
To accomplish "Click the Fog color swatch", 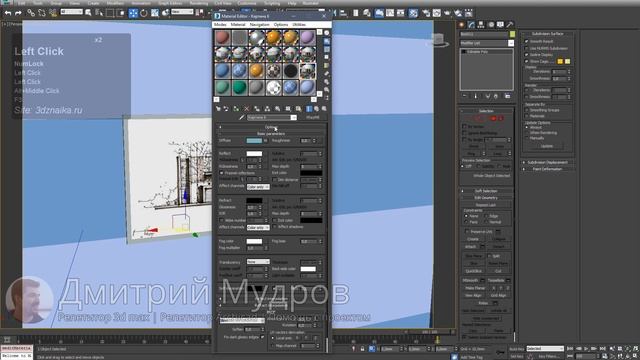I will click(254, 241).
